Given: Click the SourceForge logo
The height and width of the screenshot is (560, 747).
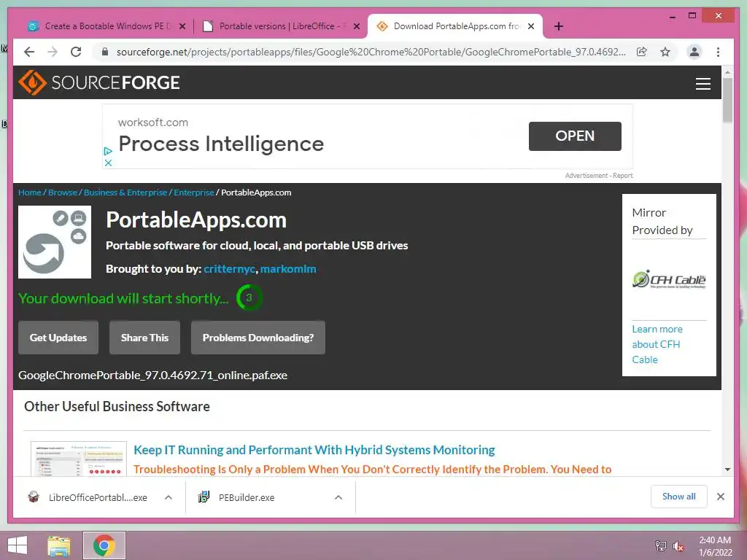Looking at the screenshot, I should (x=99, y=83).
